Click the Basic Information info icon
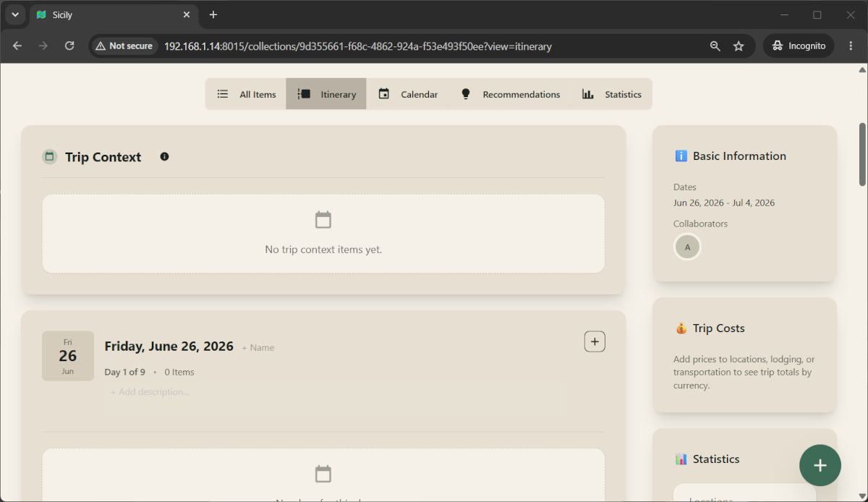 tap(681, 156)
